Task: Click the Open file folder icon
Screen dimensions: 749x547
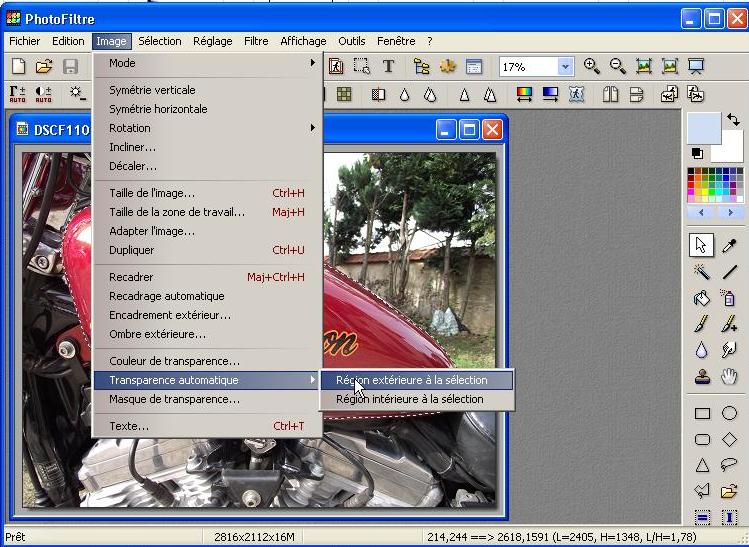Action: (x=44, y=66)
